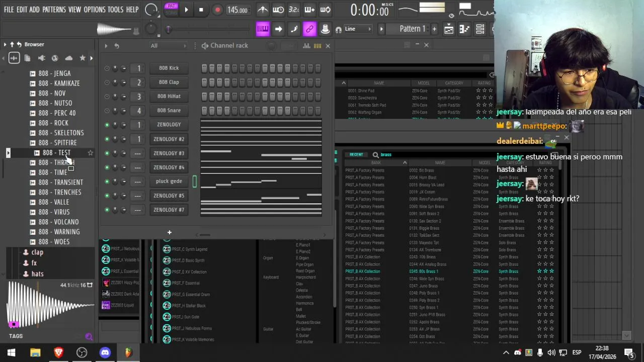Image resolution: width=644 pixels, height=362 pixels.
Task: Select the Browser files tab icon
Action: [x=28, y=58]
